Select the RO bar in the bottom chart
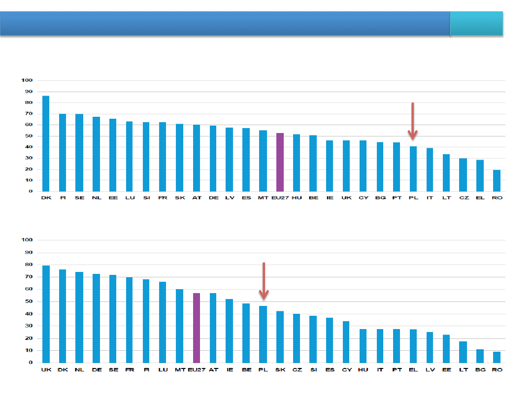This screenshot has width=532, height=399. coord(497,357)
